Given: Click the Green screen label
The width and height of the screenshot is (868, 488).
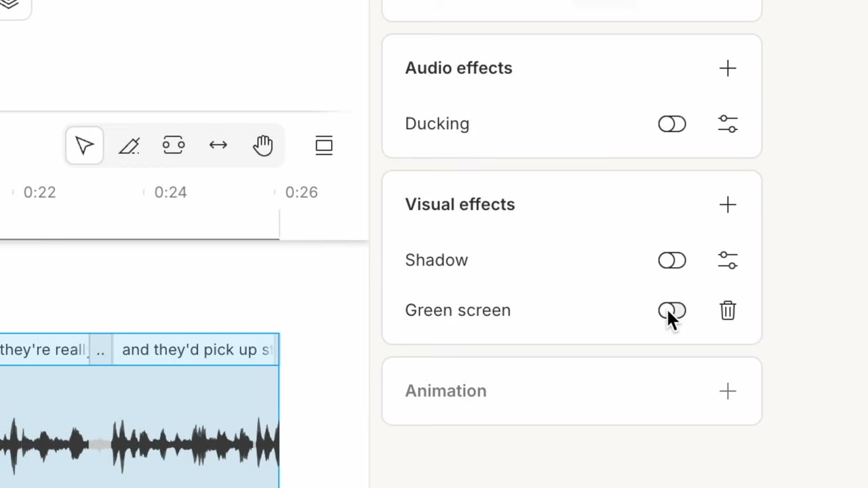Looking at the screenshot, I should click(458, 310).
